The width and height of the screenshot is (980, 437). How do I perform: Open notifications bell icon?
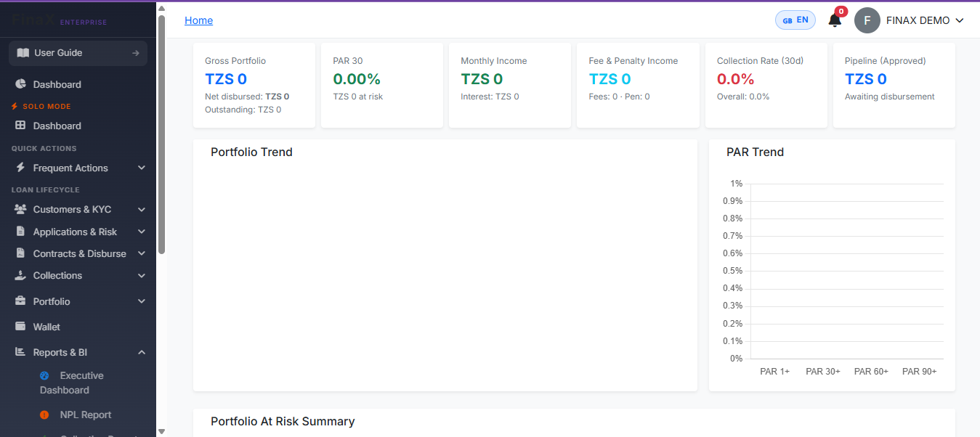(835, 20)
